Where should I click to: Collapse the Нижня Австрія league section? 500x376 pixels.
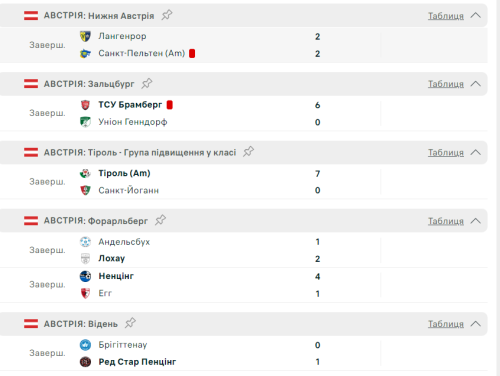coord(476,15)
